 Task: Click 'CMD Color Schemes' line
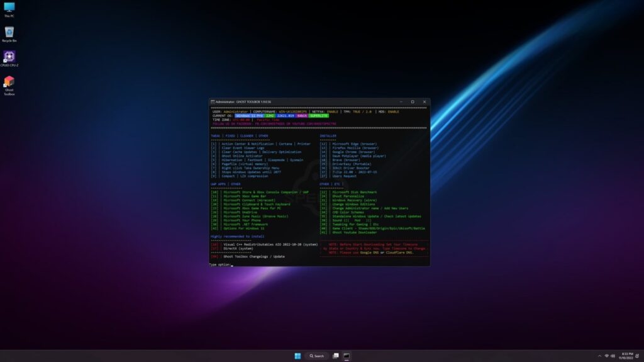pos(341,212)
